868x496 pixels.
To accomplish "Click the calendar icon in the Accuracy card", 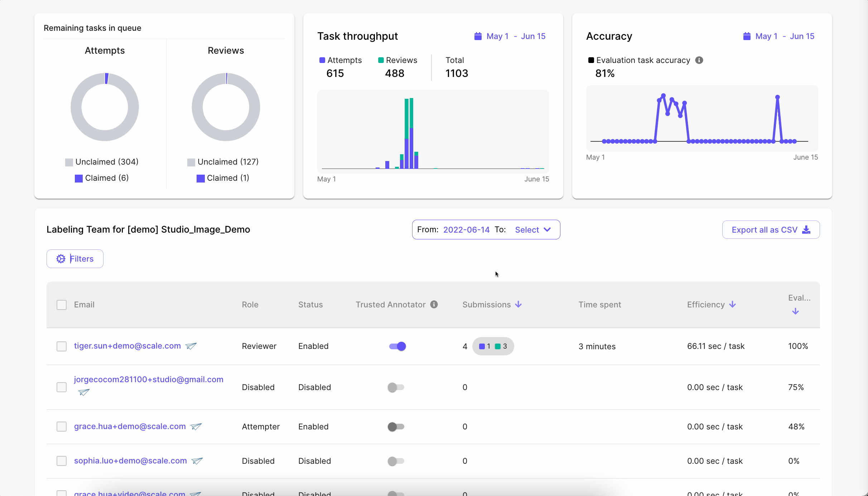I will [x=747, y=36].
